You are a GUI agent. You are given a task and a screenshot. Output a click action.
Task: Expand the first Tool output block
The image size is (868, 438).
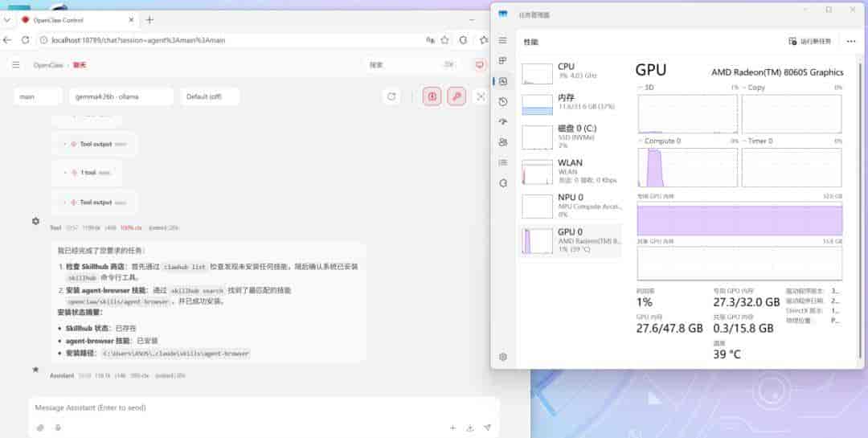[94, 144]
